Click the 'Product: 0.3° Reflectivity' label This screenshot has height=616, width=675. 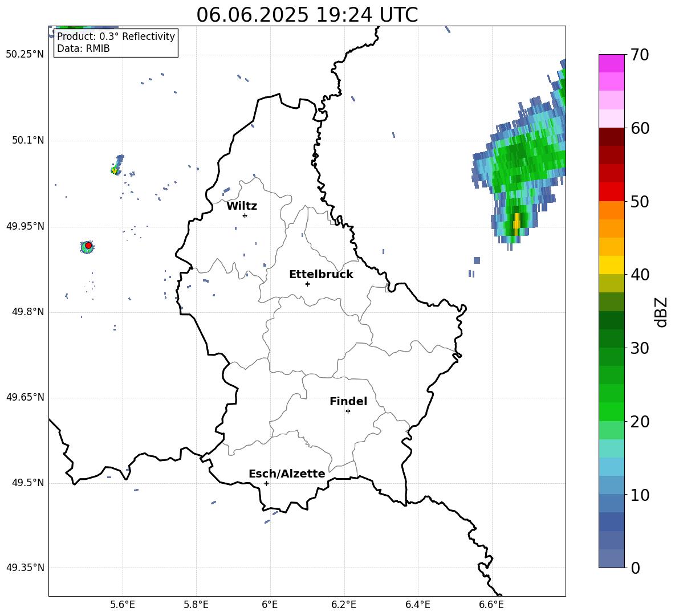coord(116,36)
